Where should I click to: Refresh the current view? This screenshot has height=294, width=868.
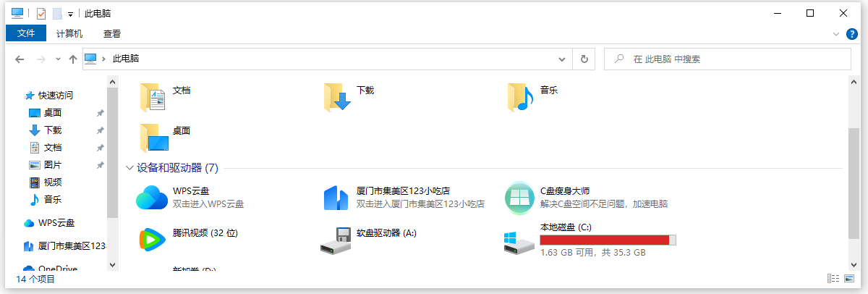[584, 59]
